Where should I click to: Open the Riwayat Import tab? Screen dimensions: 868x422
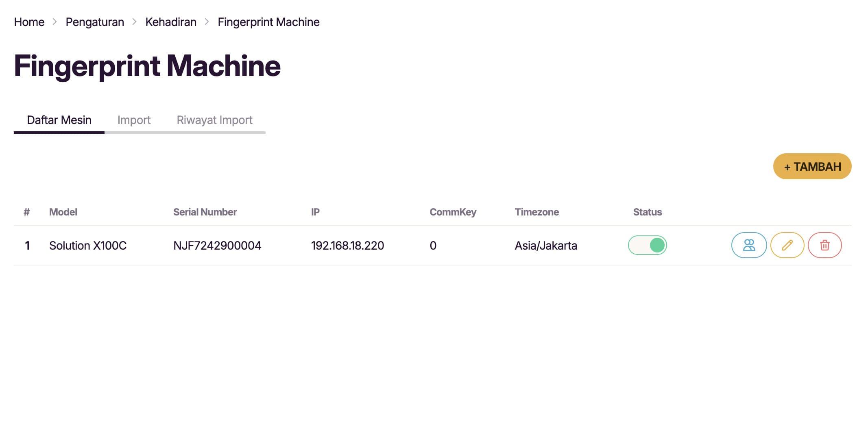214,120
